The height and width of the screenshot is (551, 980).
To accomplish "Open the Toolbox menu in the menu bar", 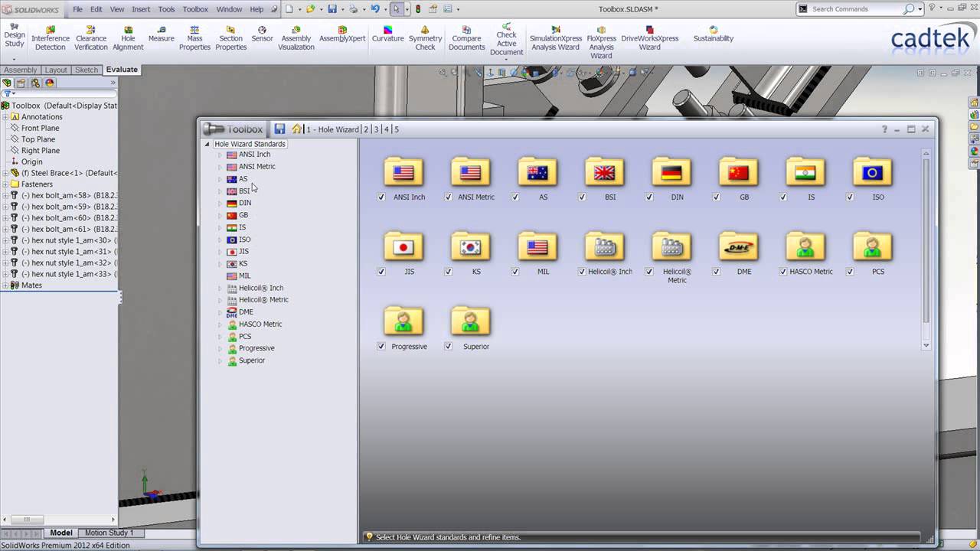I will point(195,9).
